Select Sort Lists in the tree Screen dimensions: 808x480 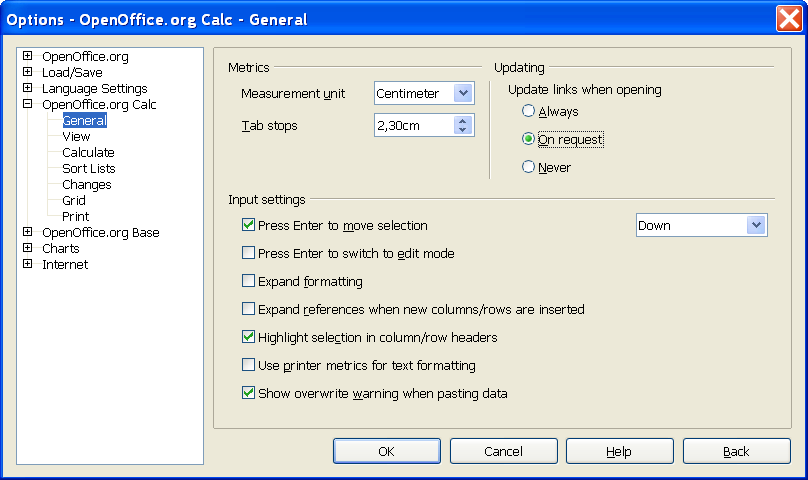(89, 169)
